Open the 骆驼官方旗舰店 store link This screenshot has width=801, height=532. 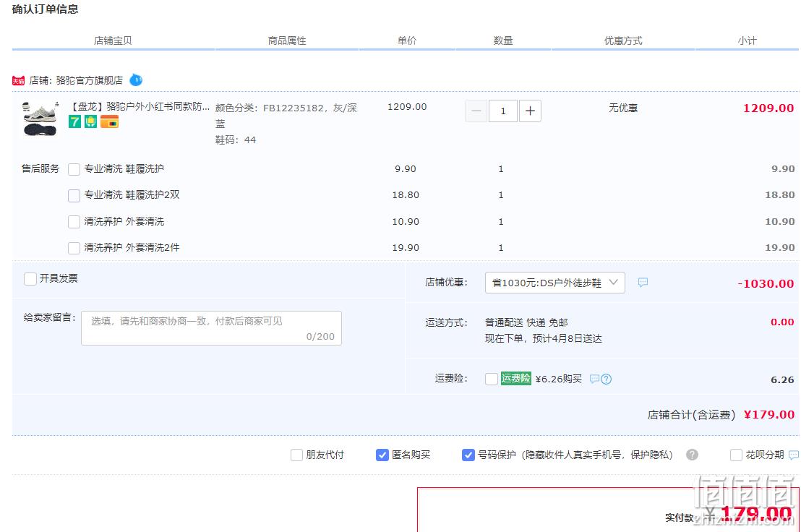90,81
